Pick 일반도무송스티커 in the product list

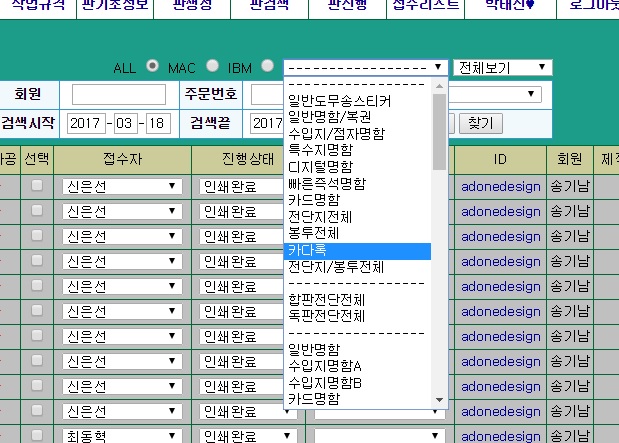pos(357,101)
